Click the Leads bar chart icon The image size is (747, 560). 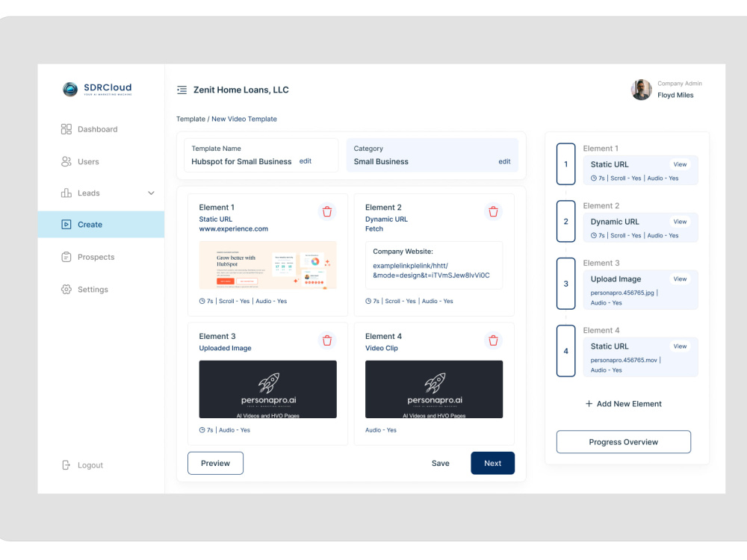tap(66, 193)
